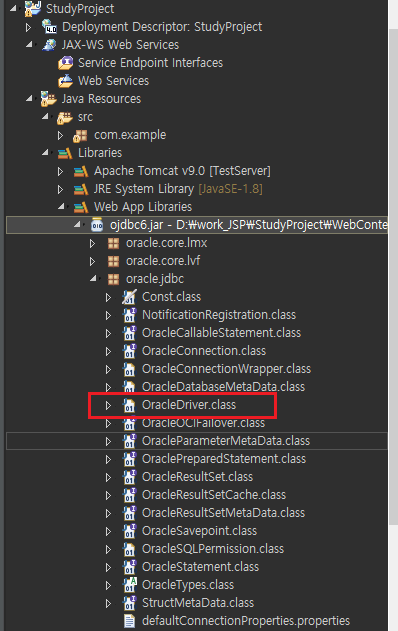Screen dimensions: 398x631
Task: Click the OracleTypes.class file icon
Action: point(129,585)
